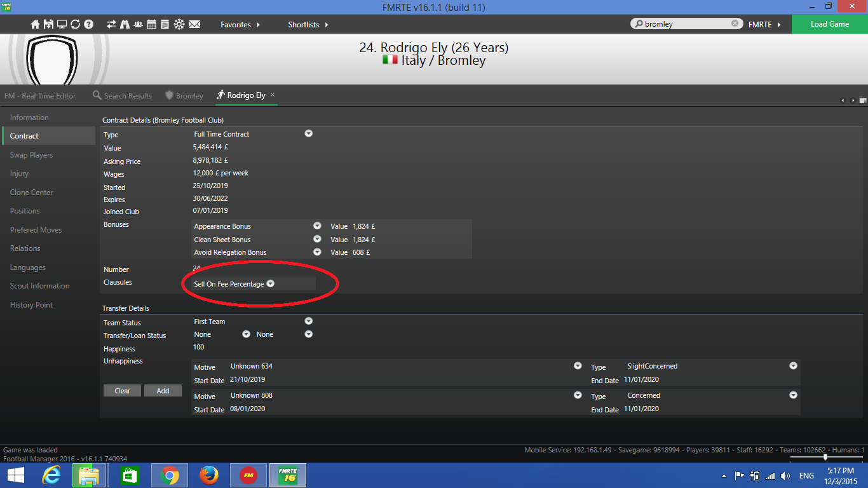The width and height of the screenshot is (868, 488).
Task: Click the zoom slider in the status bar
Action: point(826,457)
